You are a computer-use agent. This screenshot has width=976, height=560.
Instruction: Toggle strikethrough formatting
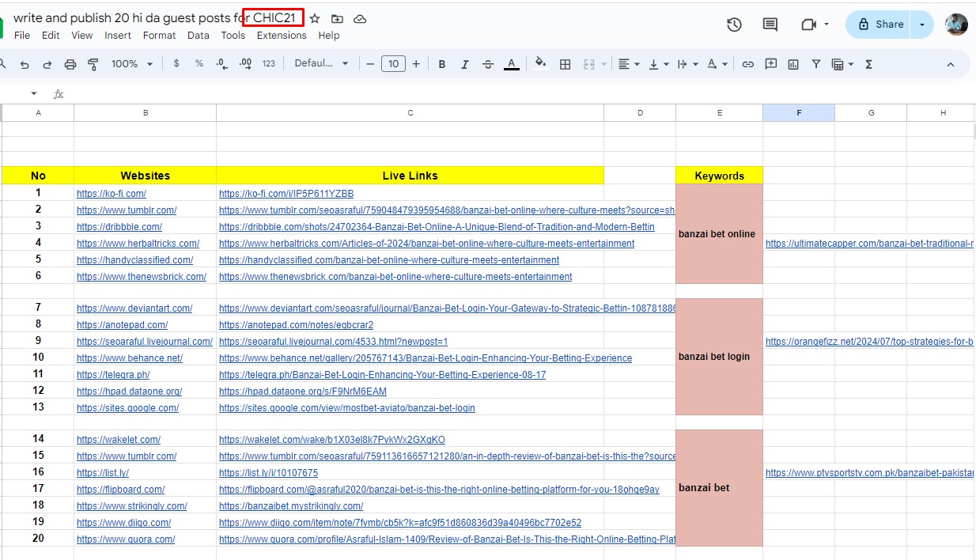488,64
